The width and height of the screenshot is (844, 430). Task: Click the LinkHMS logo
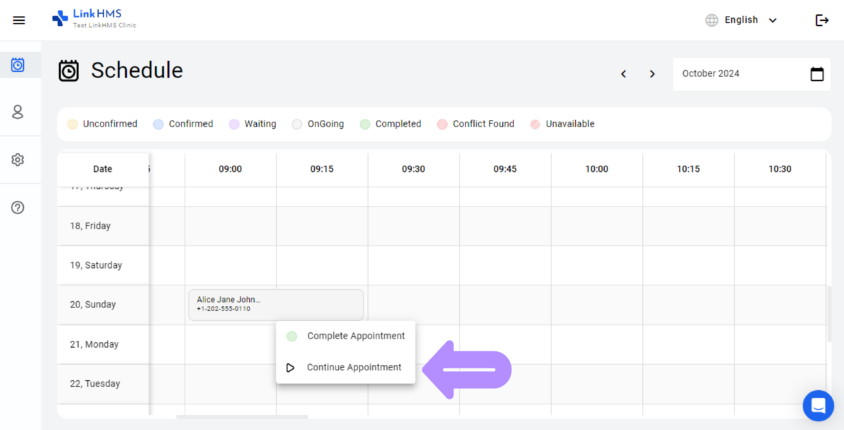[x=94, y=19]
